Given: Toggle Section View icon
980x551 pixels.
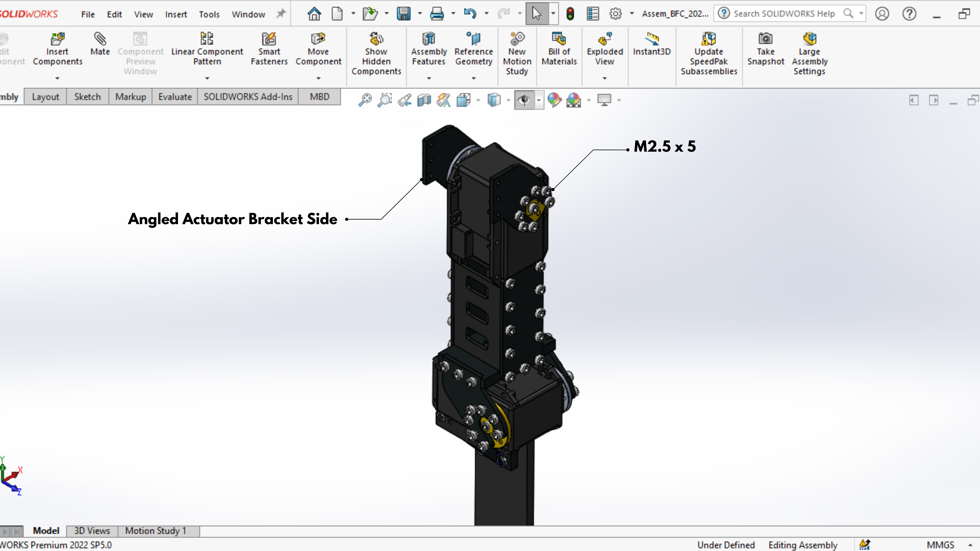Looking at the screenshot, I should pyautogui.click(x=424, y=100).
